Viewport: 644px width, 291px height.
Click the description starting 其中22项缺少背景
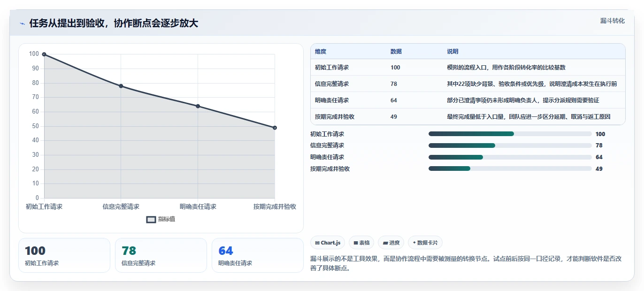click(x=532, y=84)
